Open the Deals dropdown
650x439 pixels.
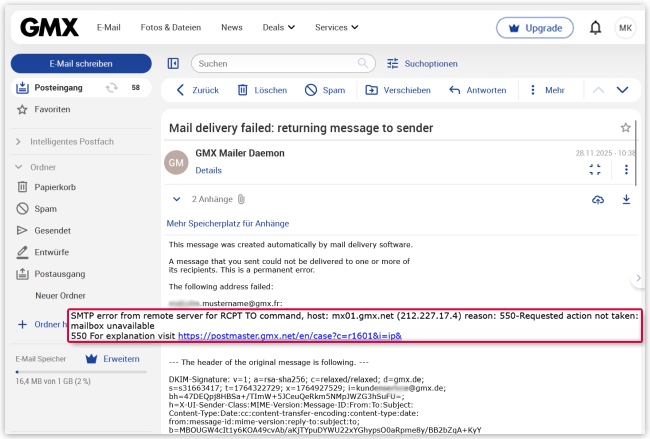pos(279,27)
